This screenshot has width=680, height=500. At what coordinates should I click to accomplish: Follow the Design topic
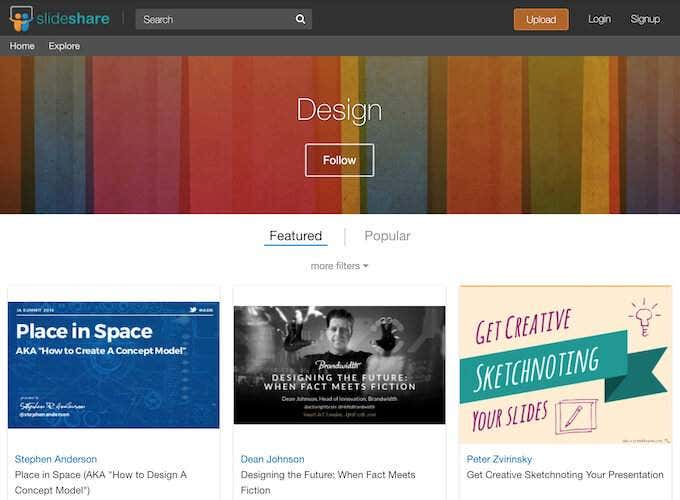point(339,160)
